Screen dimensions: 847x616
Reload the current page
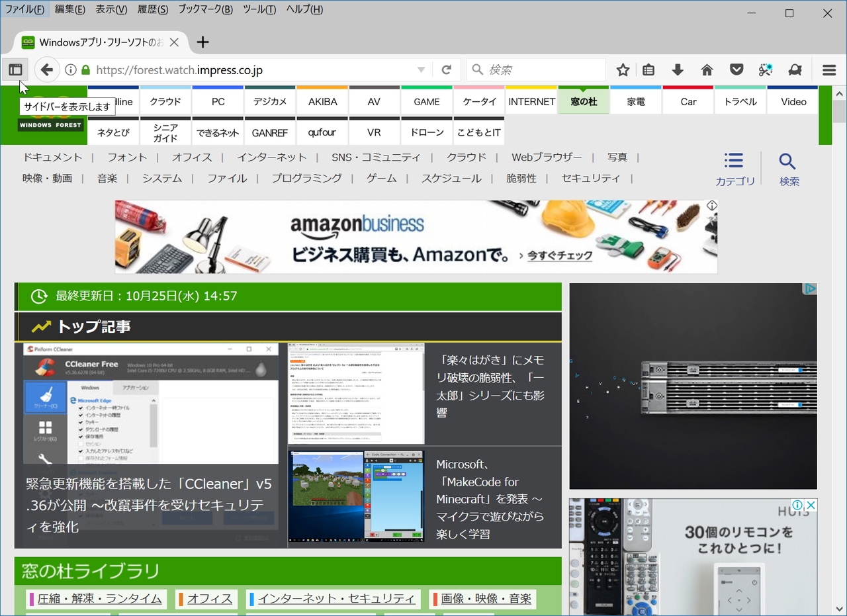[447, 69]
